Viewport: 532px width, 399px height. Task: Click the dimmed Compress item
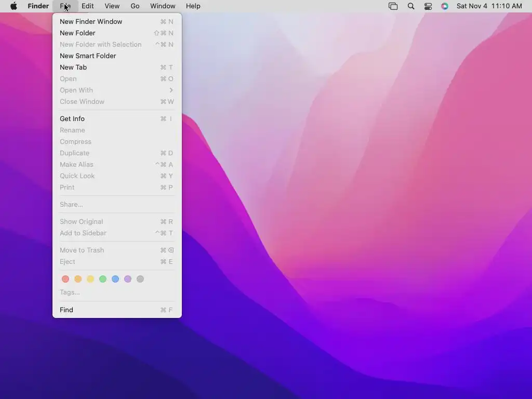[117, 141]
